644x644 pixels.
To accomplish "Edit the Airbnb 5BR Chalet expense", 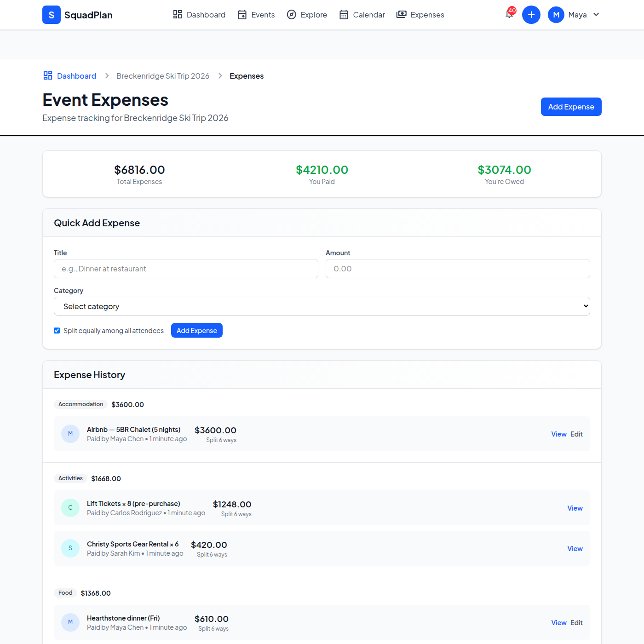I will 576,434.
